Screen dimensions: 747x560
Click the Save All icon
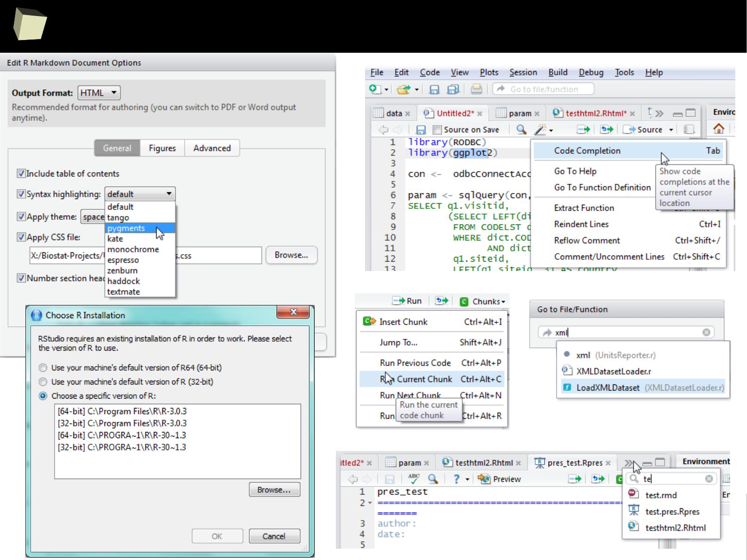pos(453,89)
